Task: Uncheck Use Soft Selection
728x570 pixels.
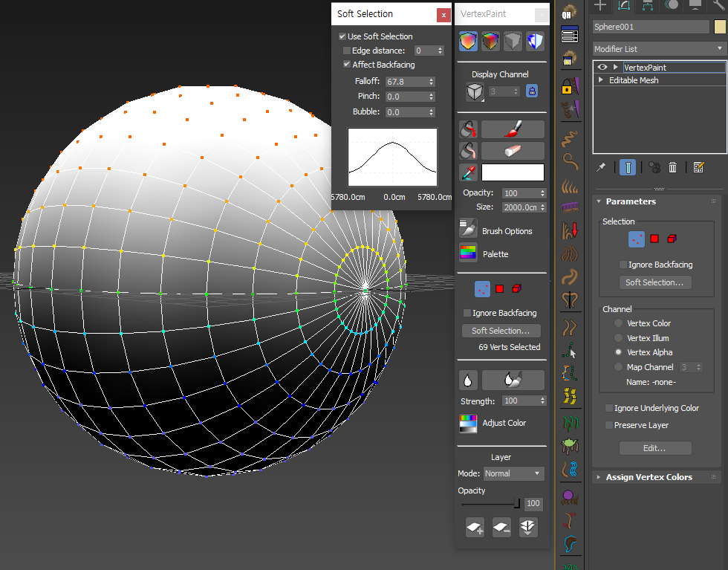Action: point(342,36)
